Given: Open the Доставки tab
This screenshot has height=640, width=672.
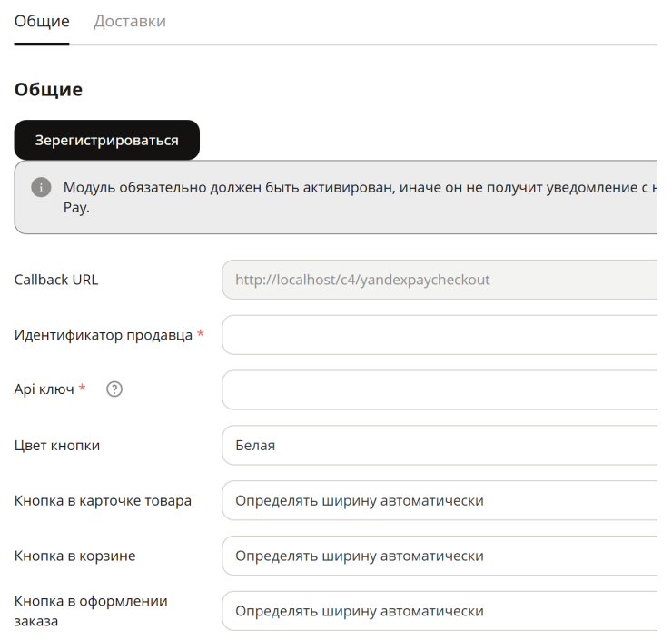Looking at the screenshot, I should tap(130, 21).
